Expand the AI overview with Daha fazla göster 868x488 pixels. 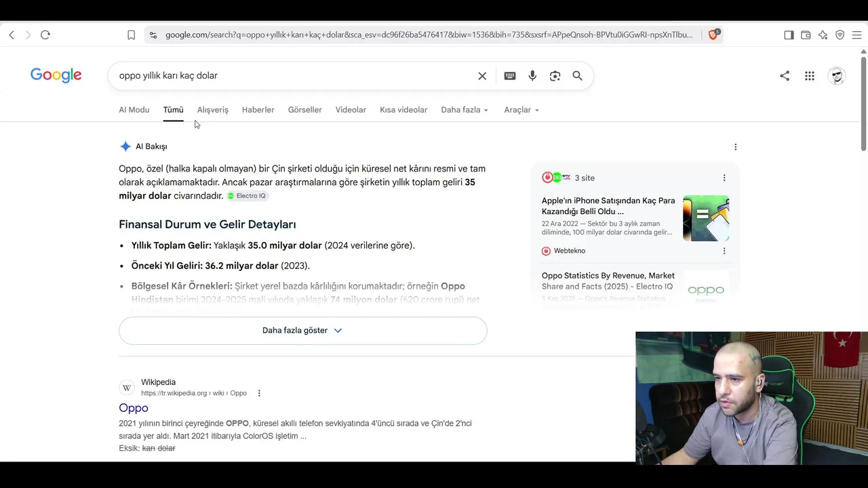pos(303,331)
